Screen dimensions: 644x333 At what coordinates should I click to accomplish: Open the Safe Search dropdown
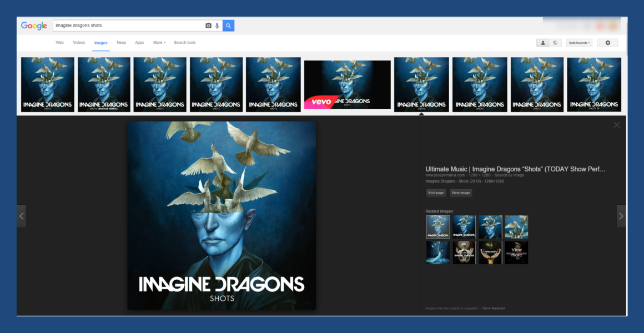click(x=579, y=42)
